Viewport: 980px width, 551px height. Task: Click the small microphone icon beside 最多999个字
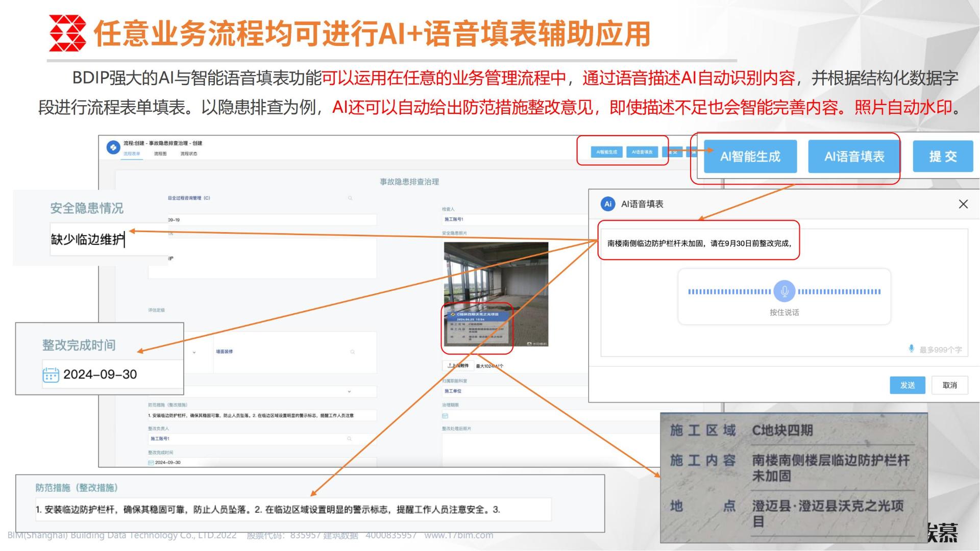911,348
